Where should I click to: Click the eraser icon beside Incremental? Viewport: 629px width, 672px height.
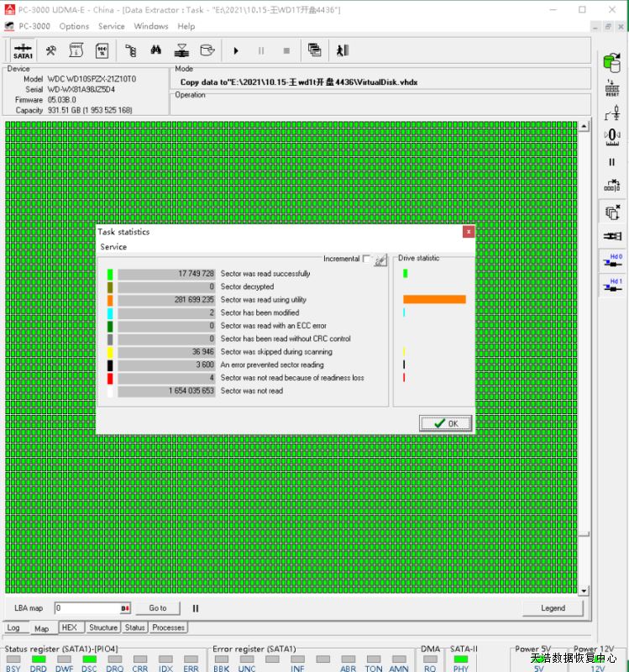pyautogui.click(x=380, y=260)
